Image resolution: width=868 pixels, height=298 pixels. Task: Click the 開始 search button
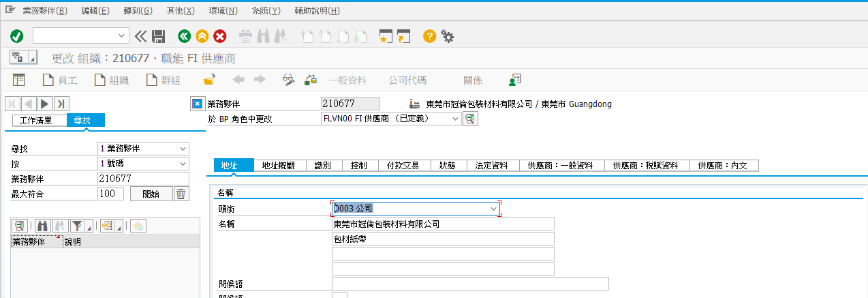[x=151, y=194]
